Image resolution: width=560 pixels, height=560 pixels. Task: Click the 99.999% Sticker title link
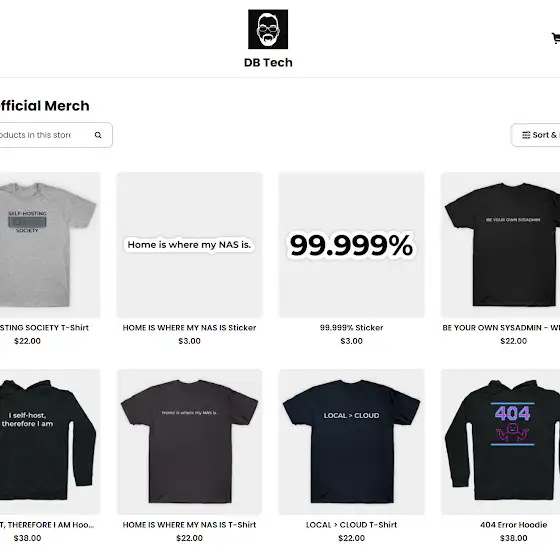351,328
